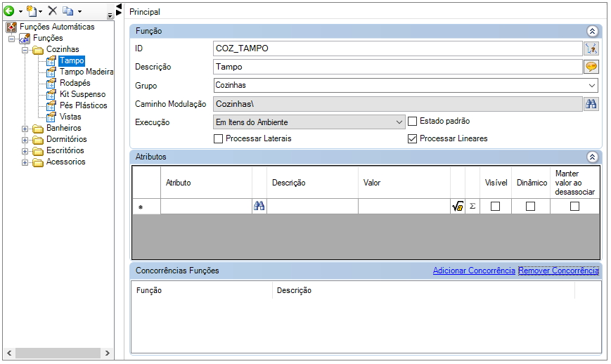Select Pés Plásticos in the tree
Screen dimensions: 611x364
click(x=84, y=105)
